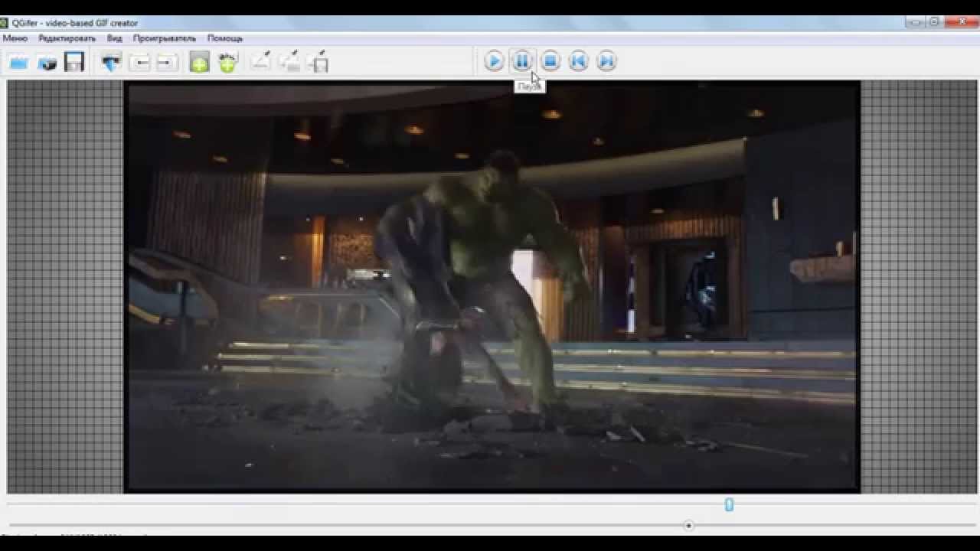Click the floppy disk save icon
This screenshot has width=980, height=551.
(74, 62)
